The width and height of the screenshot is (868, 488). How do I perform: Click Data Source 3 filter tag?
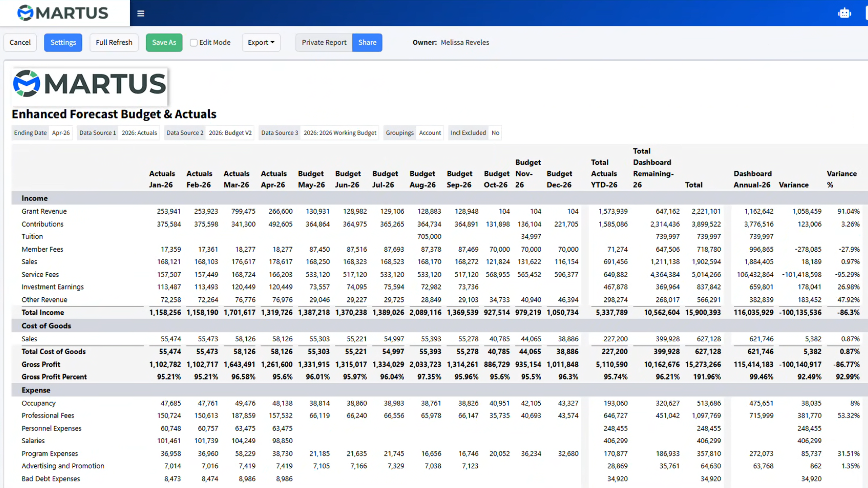(x=319, y=133)
